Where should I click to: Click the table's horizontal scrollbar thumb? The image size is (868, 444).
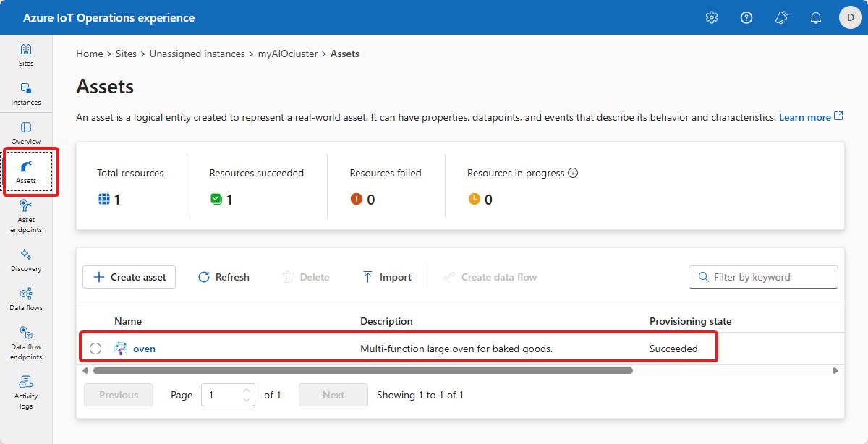[x=363, y=370]
